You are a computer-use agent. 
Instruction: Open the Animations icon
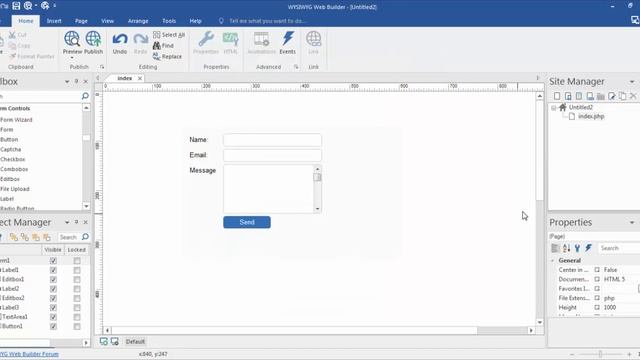262,39
